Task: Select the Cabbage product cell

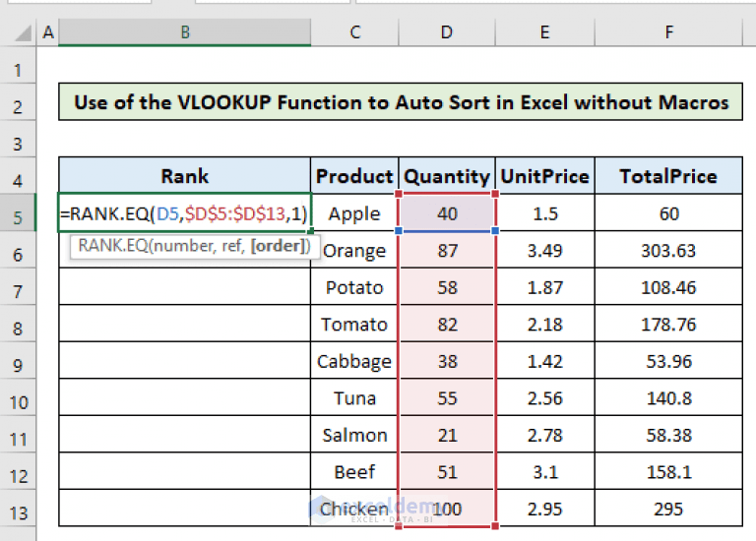Action: (x=354, y=361)
